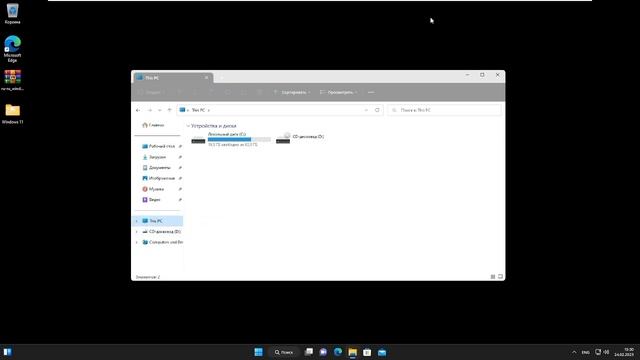Select Local Disk (C:) drive
The width and height of the screenshot is (640, 360).
pos(231,139)
